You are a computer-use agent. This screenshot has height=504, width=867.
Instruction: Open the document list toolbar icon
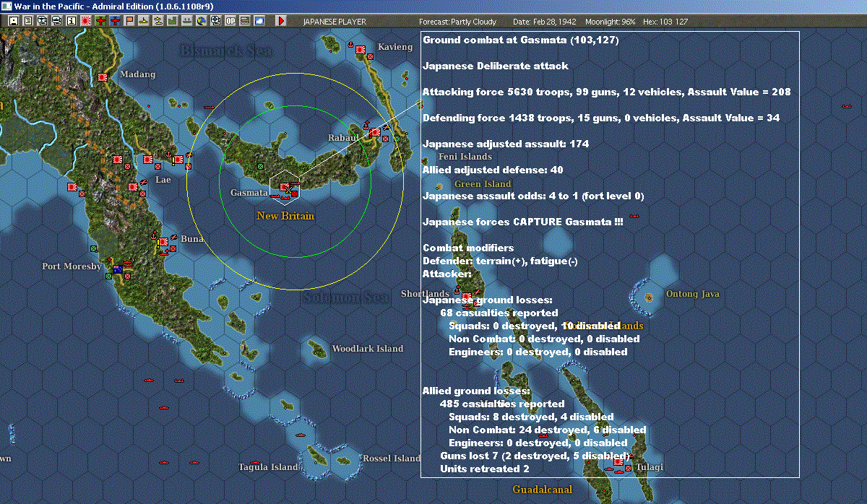point(28,21)
